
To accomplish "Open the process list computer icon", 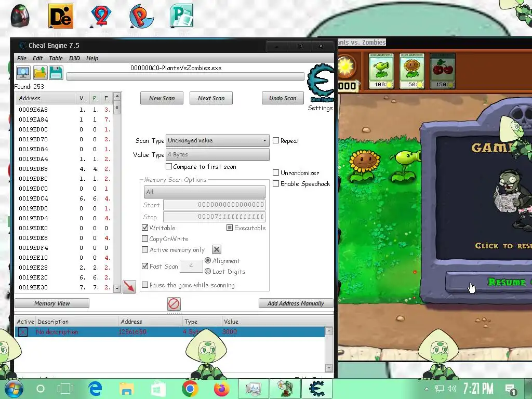I will (x=23, y=73).
